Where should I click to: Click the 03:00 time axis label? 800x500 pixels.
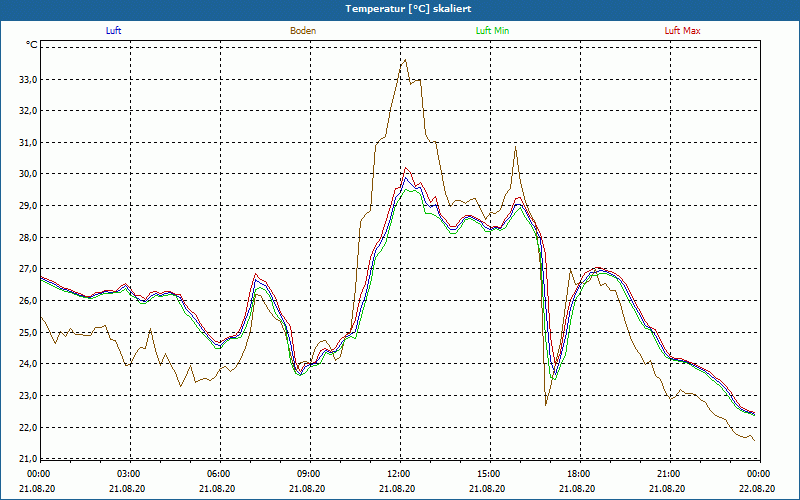click(130, 474)
